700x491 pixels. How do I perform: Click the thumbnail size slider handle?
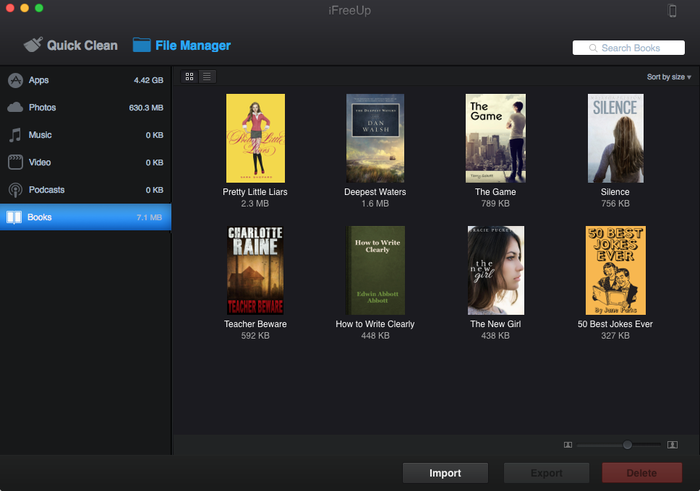coord(627,445)
